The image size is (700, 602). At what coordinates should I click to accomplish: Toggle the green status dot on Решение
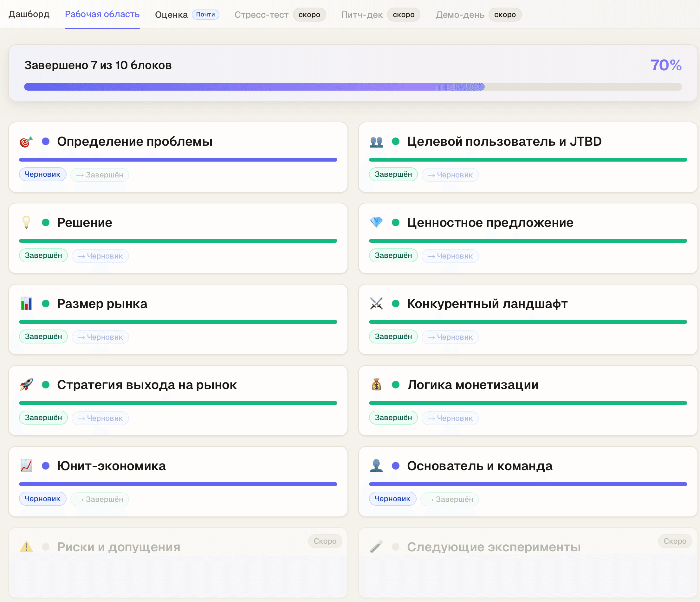[x=46, y=222]
